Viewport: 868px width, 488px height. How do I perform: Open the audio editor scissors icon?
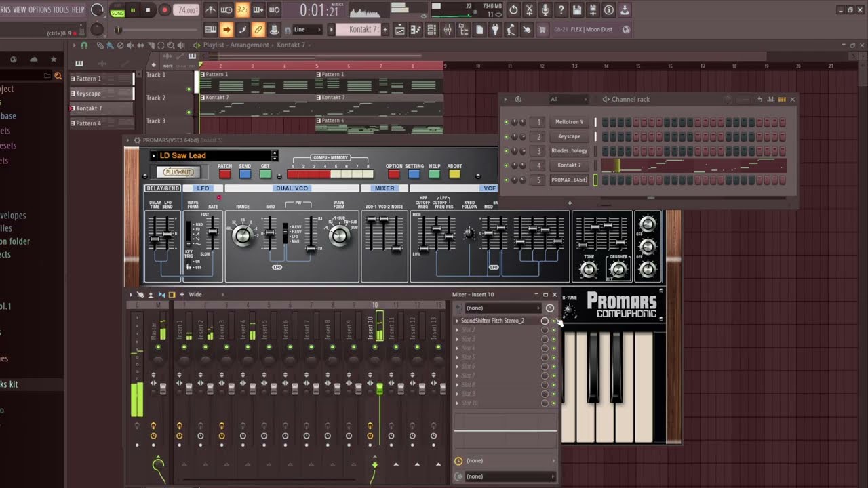click(x=530, y=10)
